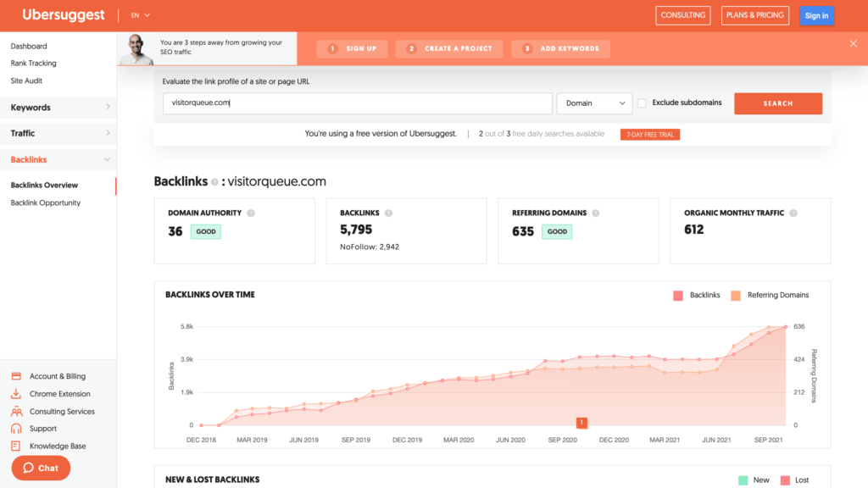The width and height of the screenshot is (868, 488).
Task: Click the Account & Billing card icon
Action: click(x=16, y=376)
